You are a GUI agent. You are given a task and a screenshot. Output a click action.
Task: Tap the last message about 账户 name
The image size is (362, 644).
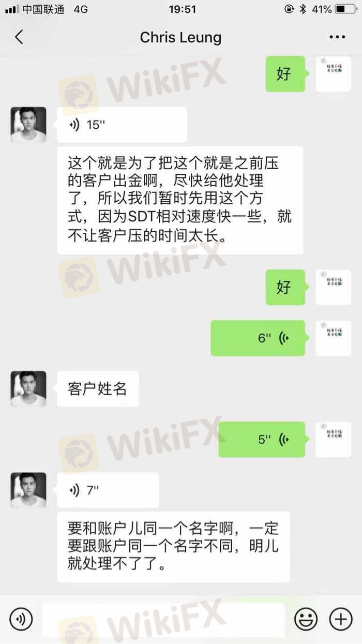click(x=173, y=547)
